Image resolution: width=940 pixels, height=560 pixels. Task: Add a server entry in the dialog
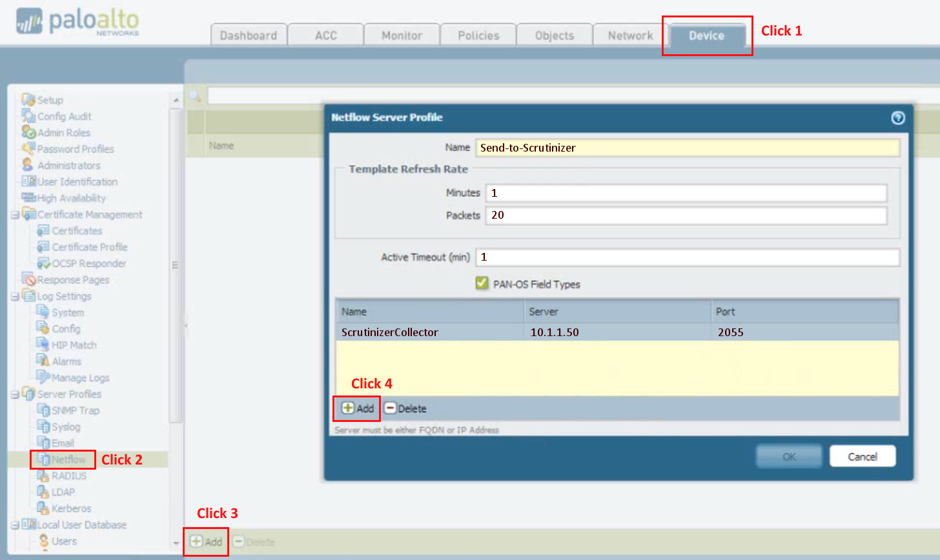click(357, 408)
